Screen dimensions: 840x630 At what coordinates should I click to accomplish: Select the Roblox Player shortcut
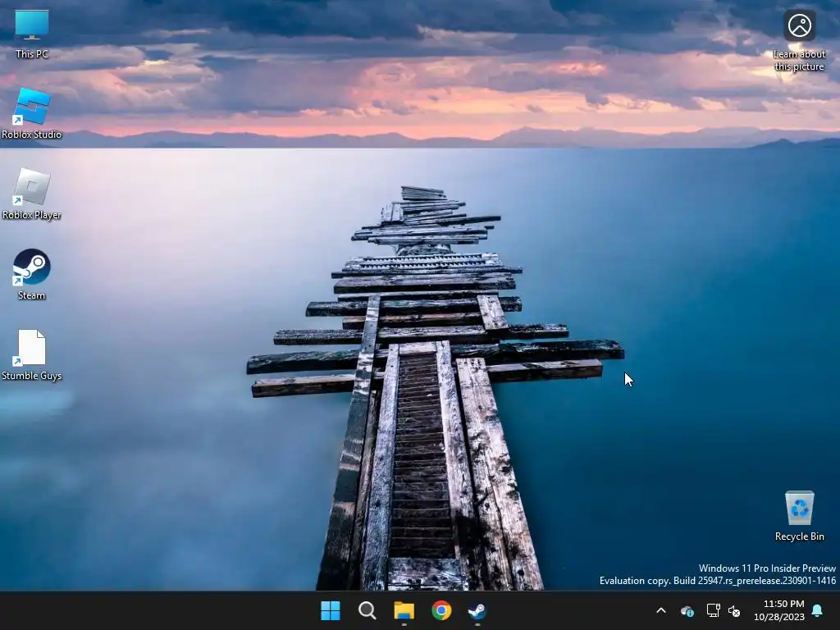coord(32,194)
